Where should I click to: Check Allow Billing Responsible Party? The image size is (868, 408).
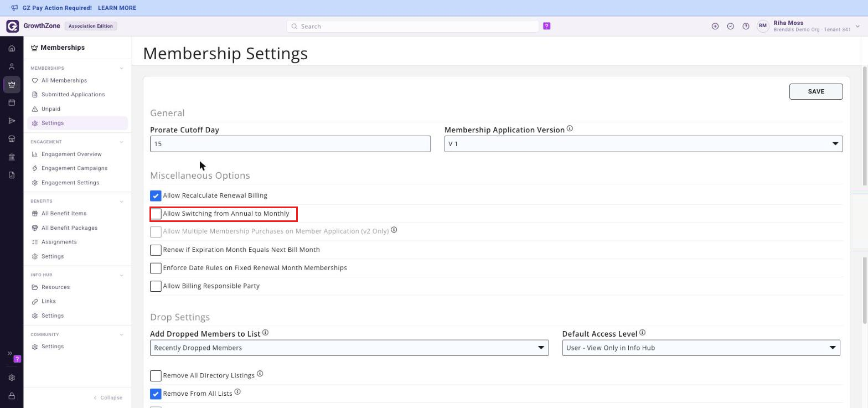click(156, 286)
